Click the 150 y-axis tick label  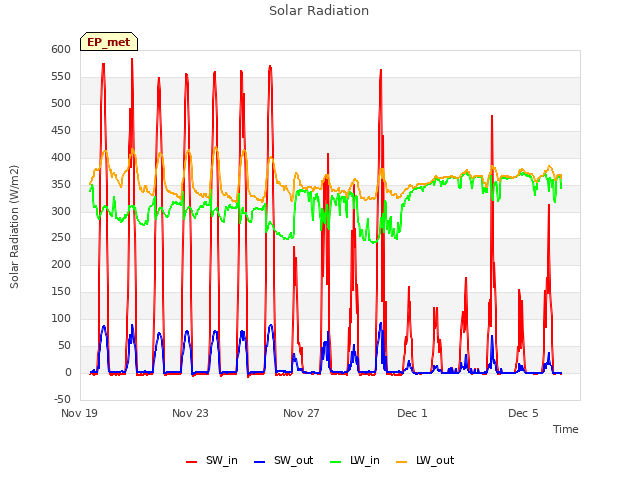[61, 291]
